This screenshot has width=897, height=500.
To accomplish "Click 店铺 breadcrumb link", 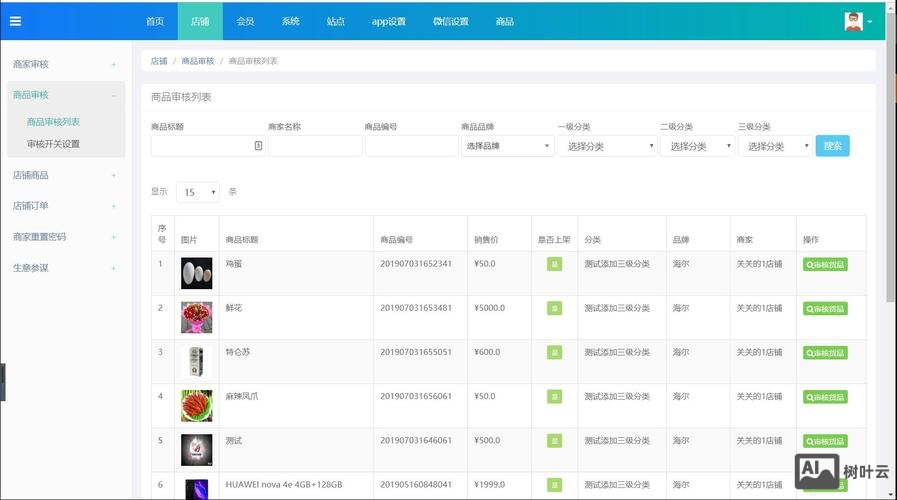I will point(158,61).
